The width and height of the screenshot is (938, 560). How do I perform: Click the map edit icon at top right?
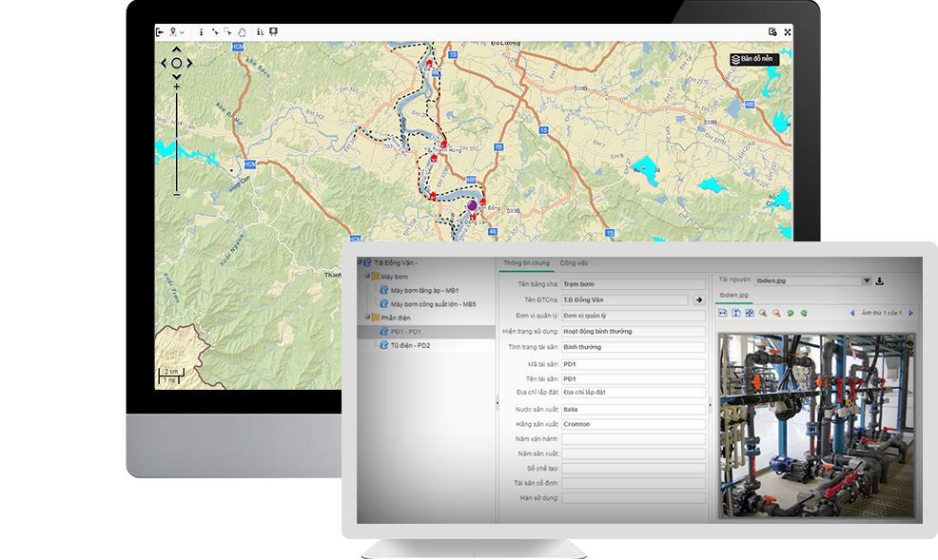(772, 31)
